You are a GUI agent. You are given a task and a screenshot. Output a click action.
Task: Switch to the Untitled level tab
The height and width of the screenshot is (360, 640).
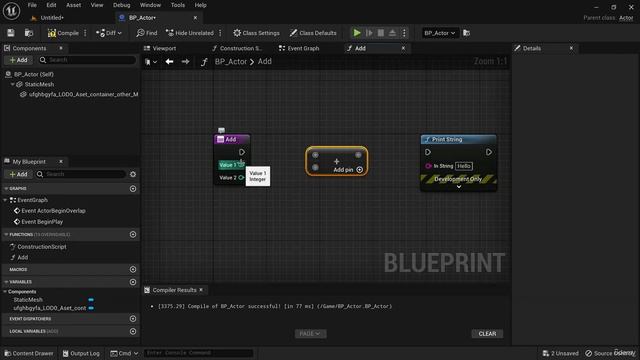click(x=52, y=18)
